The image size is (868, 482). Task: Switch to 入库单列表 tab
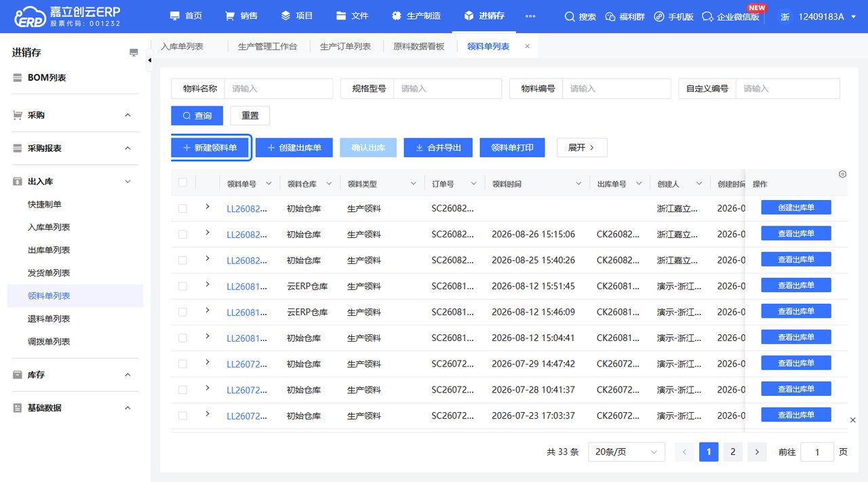[182, 47]
